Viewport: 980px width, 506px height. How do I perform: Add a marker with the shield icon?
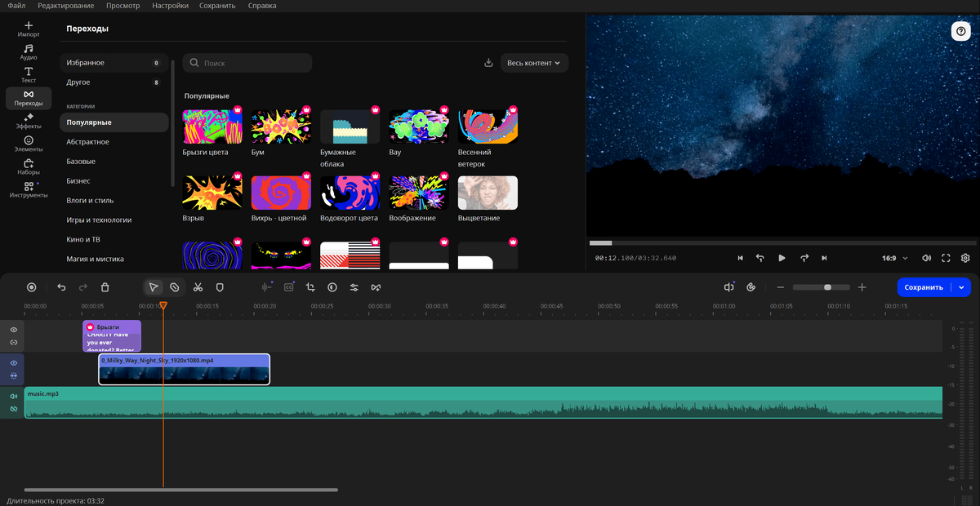[220, 287]
